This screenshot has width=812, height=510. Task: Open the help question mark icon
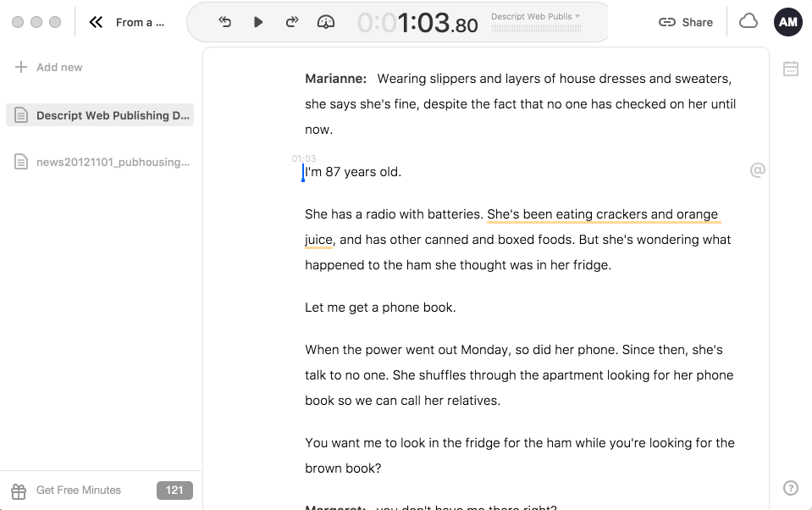[x=791, y=487]
